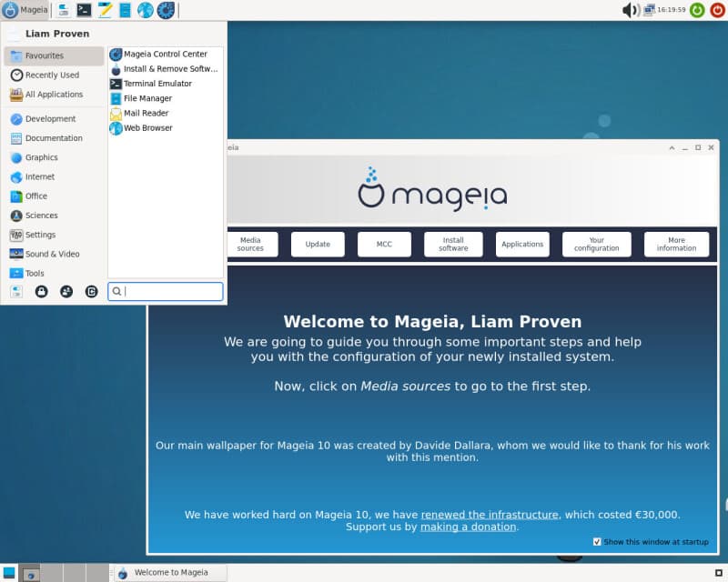Click the switch user icon in menu
Viewport: 728px width, 582px height.
(x=66, y=292)
